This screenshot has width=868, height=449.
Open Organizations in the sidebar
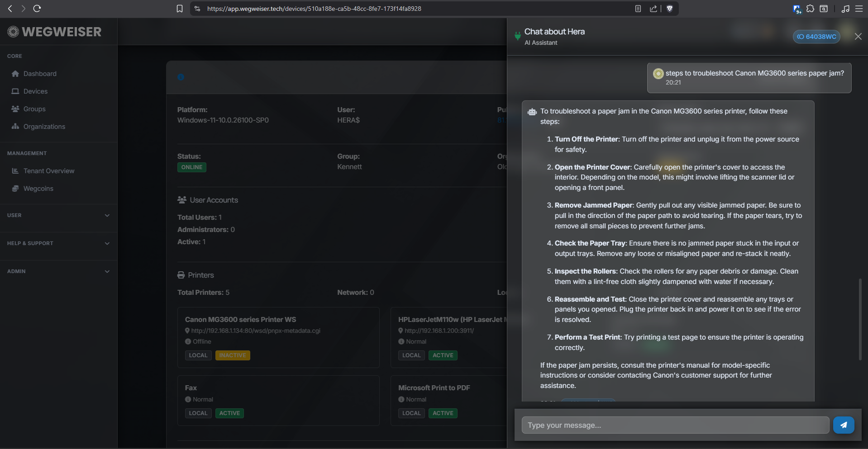coord(44,127)
